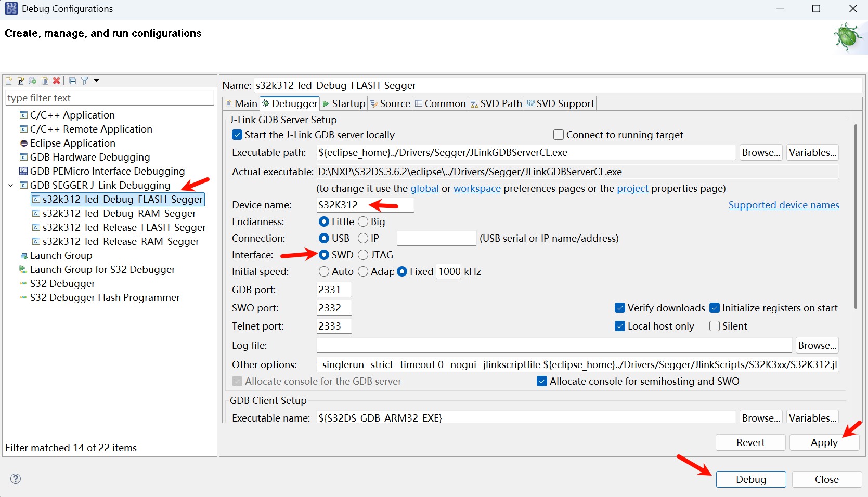This screenshot has height=497, width=868.
Task: Collapse all configurations via toolbar icon
Action: [x=73, y=81]
